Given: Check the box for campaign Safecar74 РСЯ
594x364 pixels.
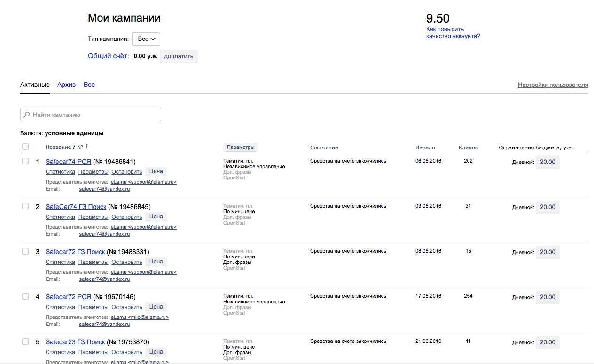Looking at the screenshot, I should [25, 161].
